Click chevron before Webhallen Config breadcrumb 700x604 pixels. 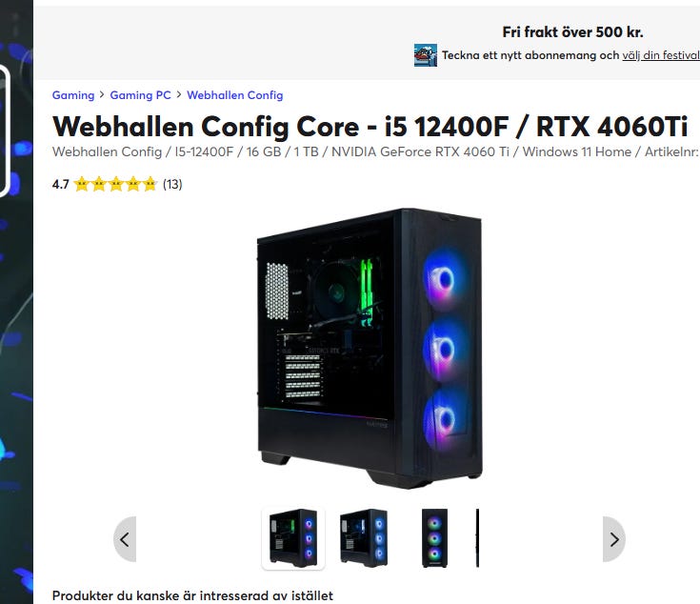tap(179, 94)
